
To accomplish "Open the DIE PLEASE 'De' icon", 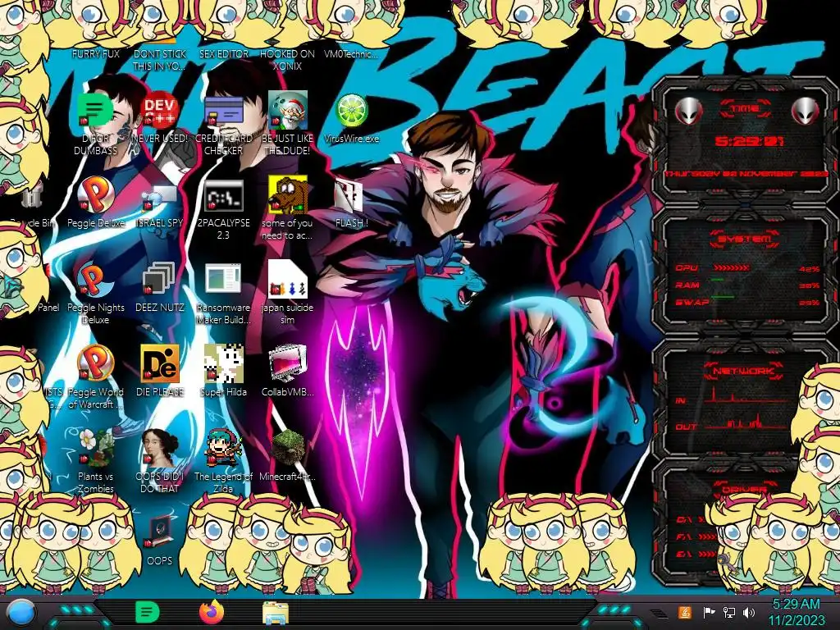I will [x=160, y=363].
